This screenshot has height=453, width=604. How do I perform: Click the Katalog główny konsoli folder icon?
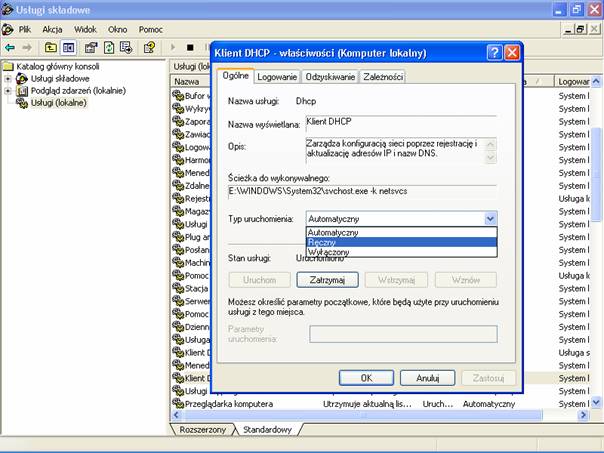pos(8,67)
